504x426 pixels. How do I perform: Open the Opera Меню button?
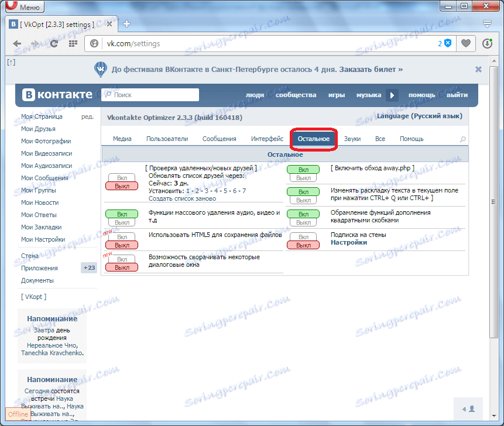25,6
